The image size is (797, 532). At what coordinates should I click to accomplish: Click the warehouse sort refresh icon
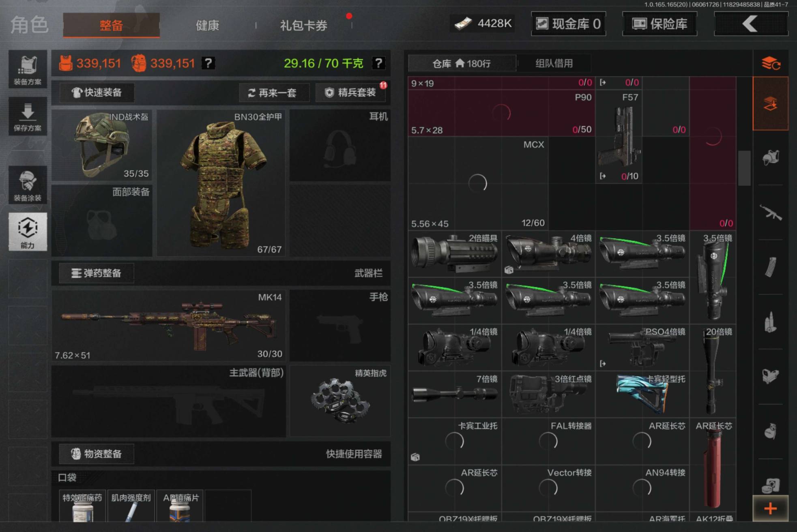[x=771, y=63]
